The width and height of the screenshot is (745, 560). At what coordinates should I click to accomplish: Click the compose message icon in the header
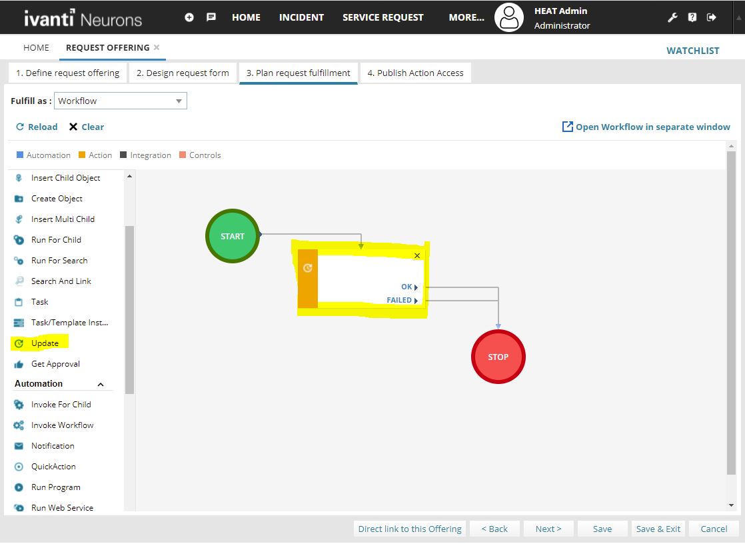pyautogui.click(x=211, y=17)
